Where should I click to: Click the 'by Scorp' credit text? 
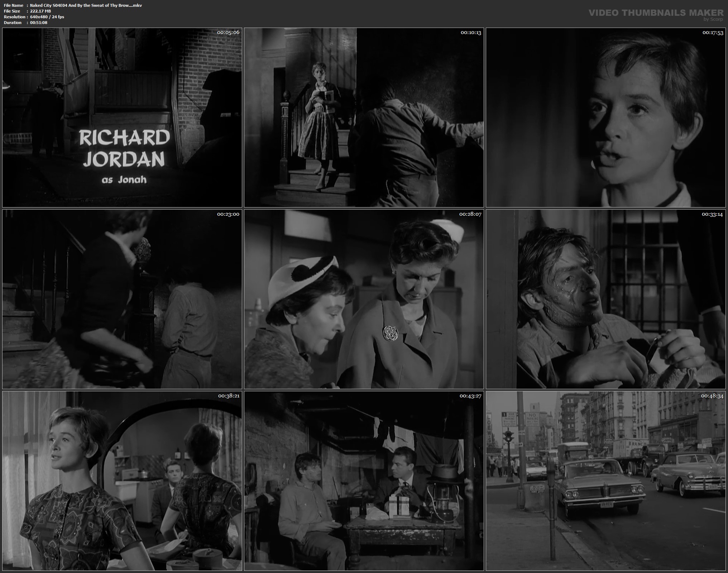[x=713, y=19]
